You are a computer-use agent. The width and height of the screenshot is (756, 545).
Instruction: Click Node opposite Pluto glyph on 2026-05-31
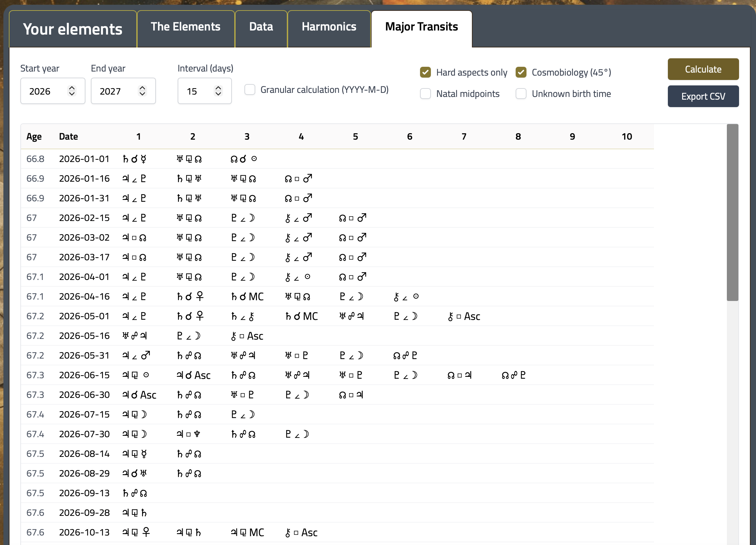(x=405, y=356)
